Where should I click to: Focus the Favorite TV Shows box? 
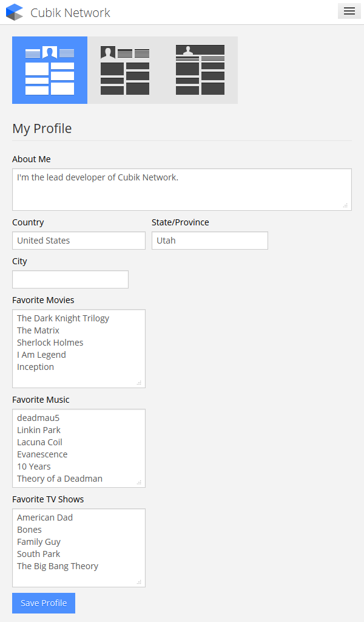(79, 548)
